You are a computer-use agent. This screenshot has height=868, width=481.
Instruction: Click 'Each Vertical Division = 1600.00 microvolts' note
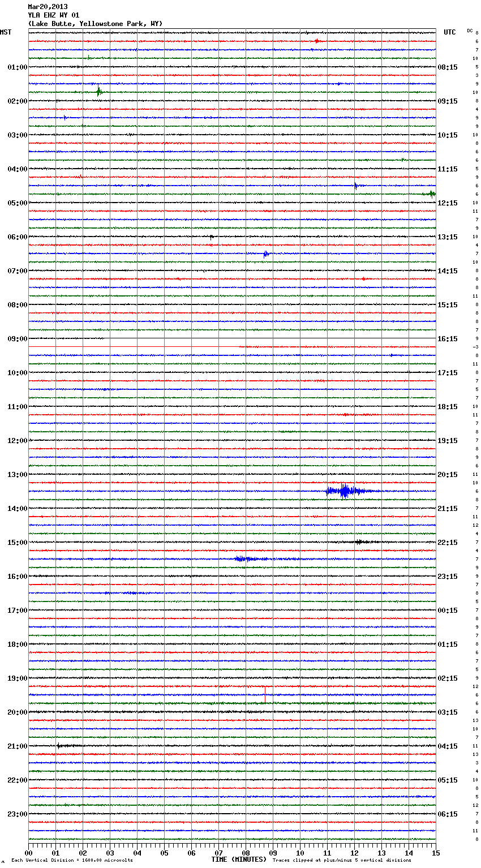coord(72,861)
